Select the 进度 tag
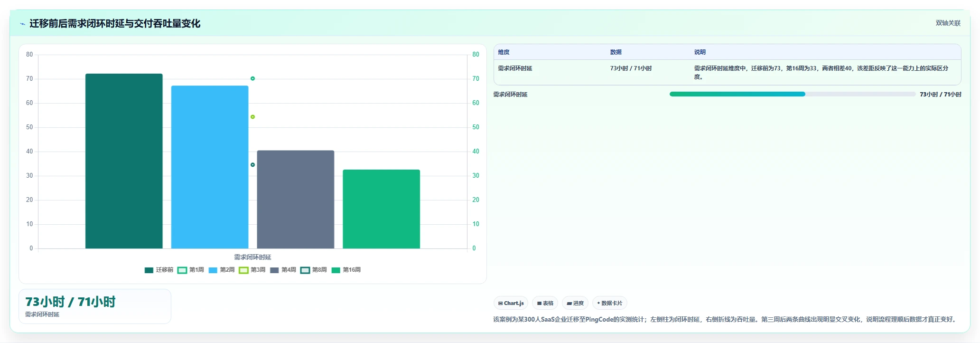This screenshot has width=980, height=343. (575, 303)
